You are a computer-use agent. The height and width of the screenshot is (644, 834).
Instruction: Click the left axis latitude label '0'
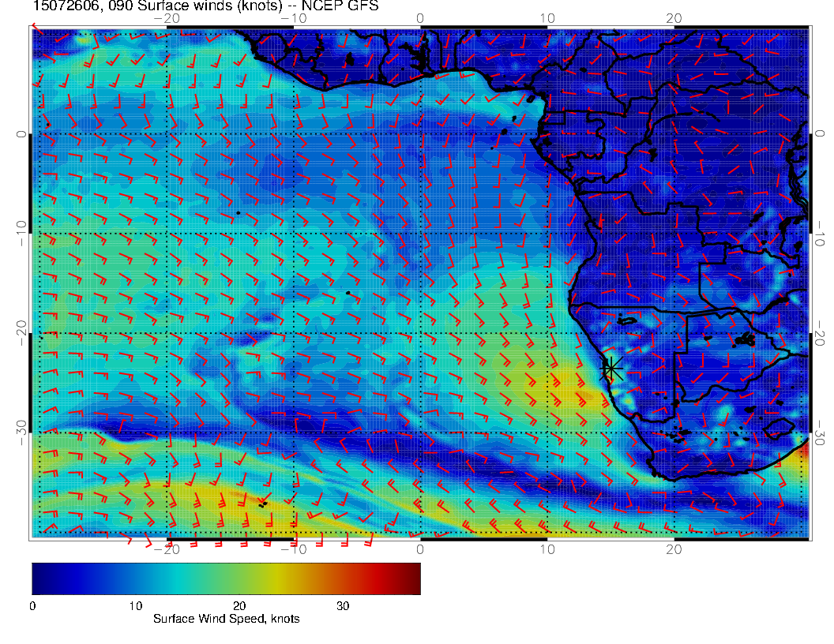point(21,134)
